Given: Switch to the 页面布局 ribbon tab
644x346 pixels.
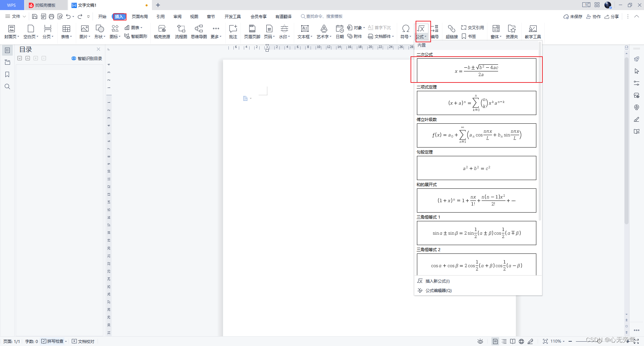Looking at the screenshot, I should pyautogui.click(x=140, y=16).
